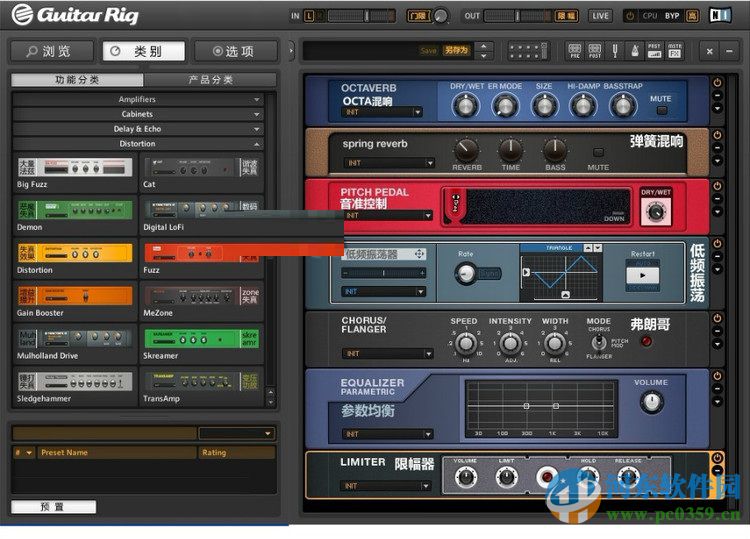Open the rig kontrol virtual pedalboard
750x539 pixels.
pos(528,50)
